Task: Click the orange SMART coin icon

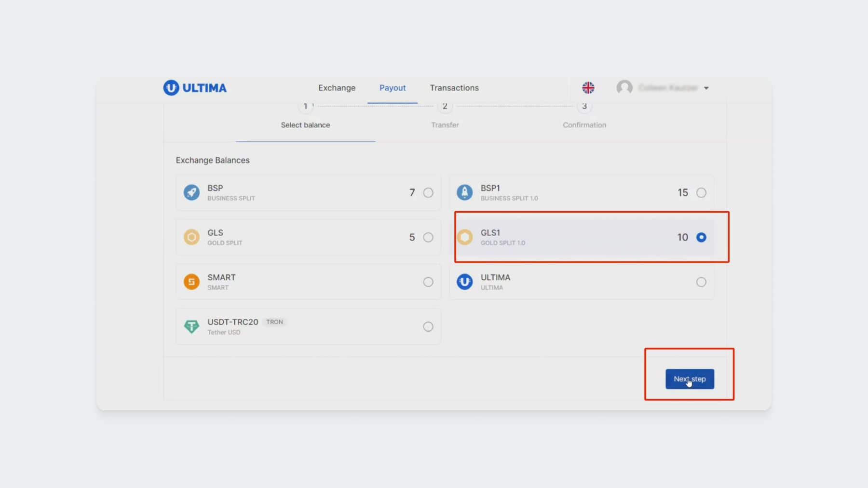Action: click(x=191, y=282)
